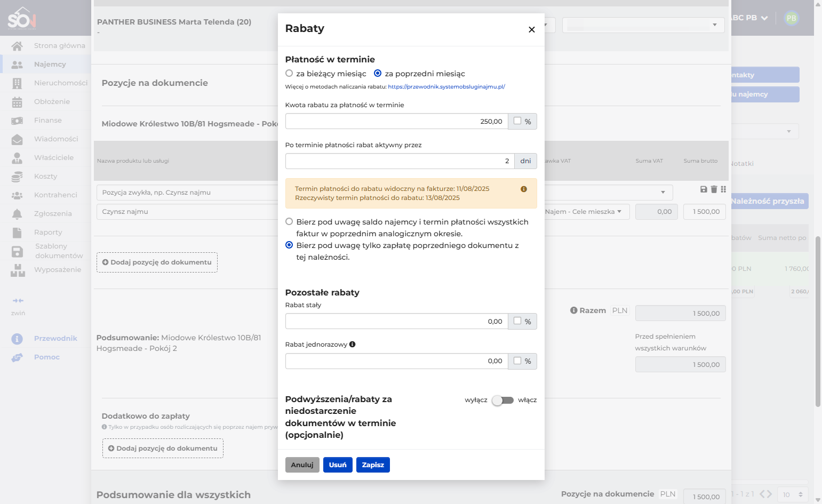
Task: Open the rows-per-page dropdown showing 10
Action: tap(792, 494)
